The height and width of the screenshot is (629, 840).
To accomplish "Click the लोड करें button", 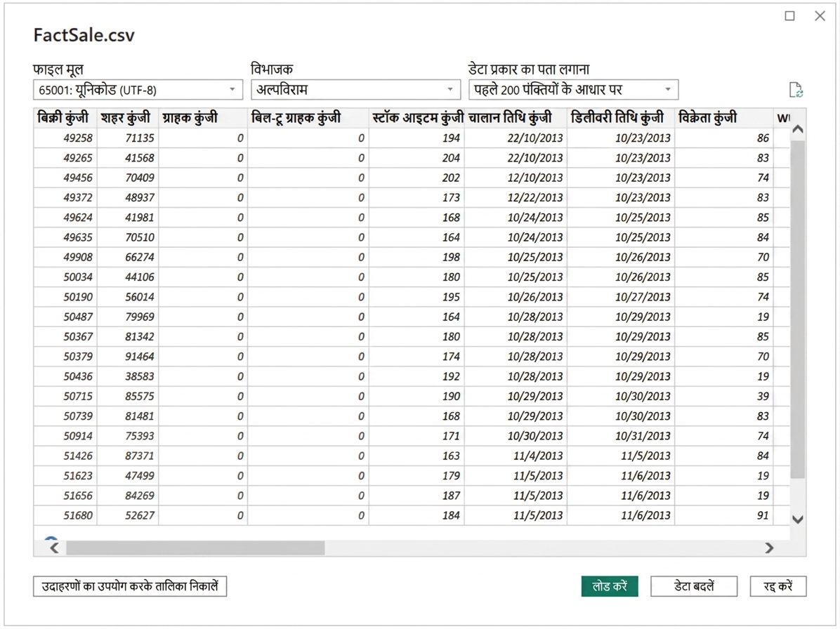I will [610, 586].
